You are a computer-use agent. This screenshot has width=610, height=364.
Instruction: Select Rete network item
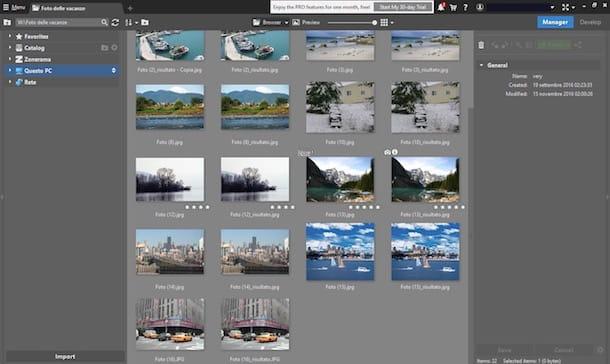(x=30, y=82)
